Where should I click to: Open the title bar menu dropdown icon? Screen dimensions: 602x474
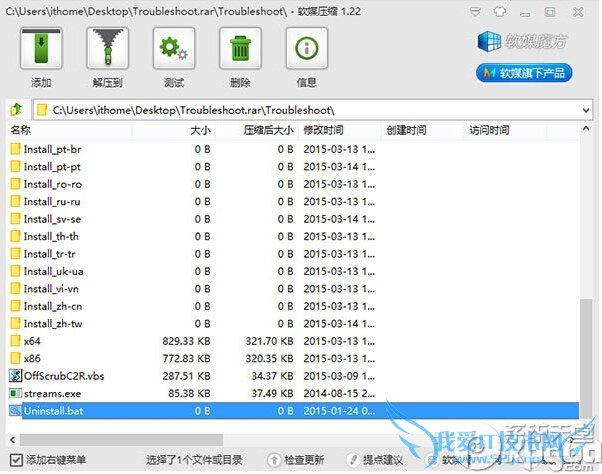tap(475, 12)
